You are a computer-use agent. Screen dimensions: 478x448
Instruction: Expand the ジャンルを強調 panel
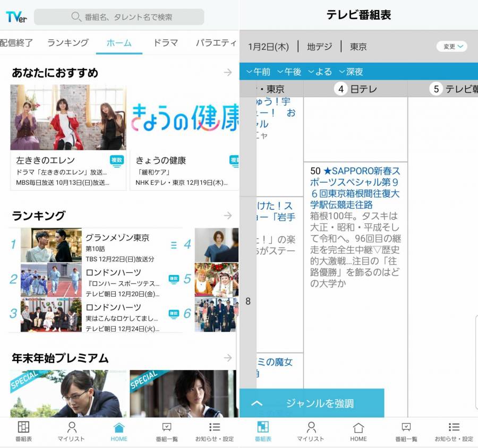(312, 403)
